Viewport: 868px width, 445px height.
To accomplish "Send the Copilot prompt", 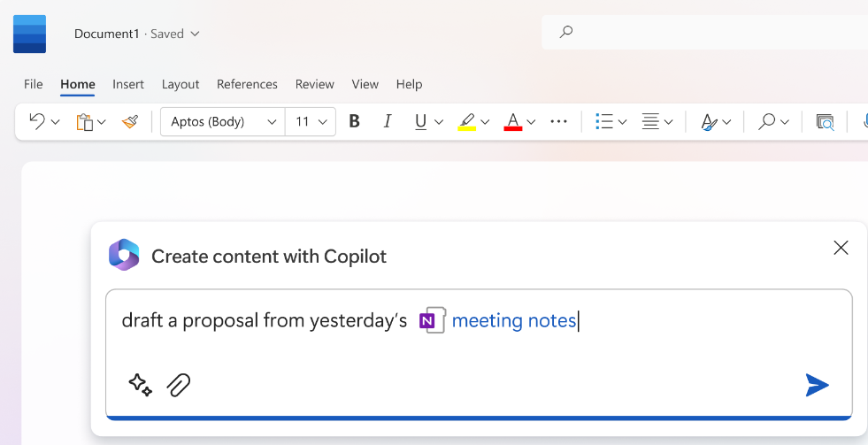I will [x=817, y=385].
